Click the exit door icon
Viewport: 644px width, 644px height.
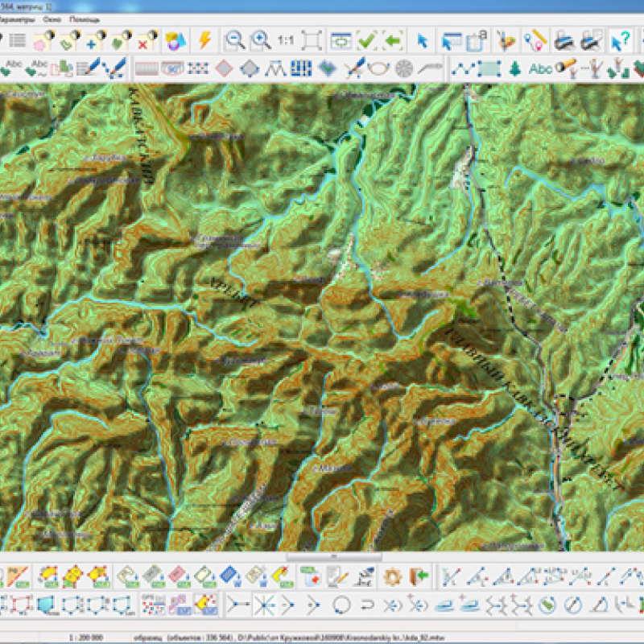pos(417,575)
